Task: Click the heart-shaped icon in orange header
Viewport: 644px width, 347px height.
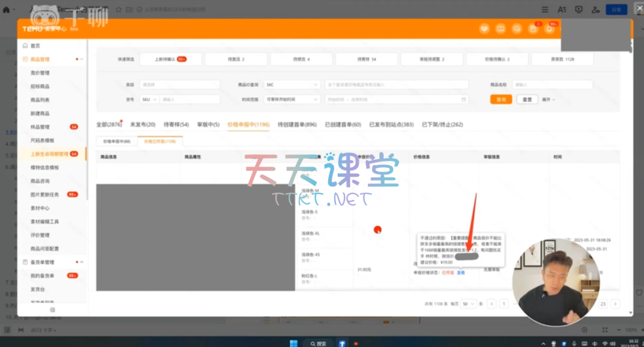Action: [484, 29]
